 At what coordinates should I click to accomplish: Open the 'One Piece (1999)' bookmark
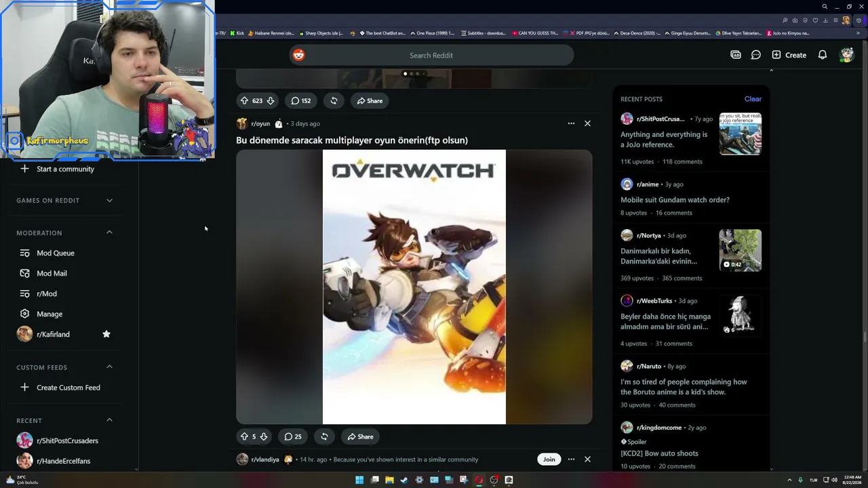pyautogui.click(x=432, y=33)
